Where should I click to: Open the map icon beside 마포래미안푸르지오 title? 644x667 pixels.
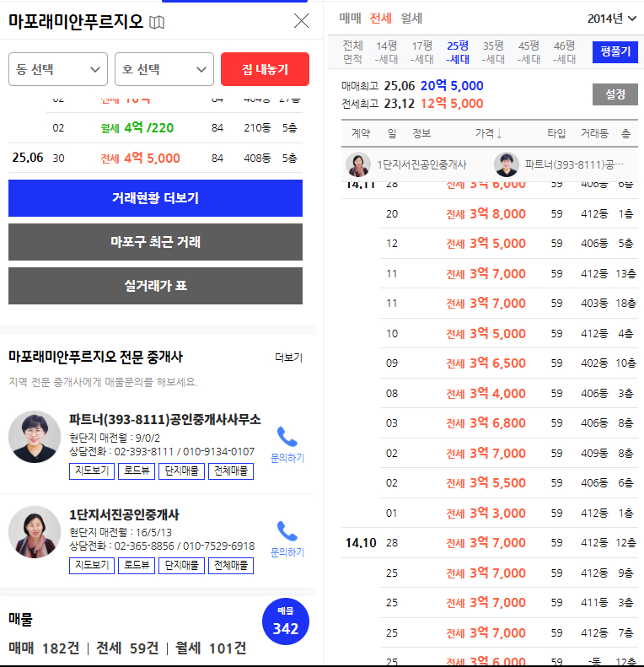(157, 22)
